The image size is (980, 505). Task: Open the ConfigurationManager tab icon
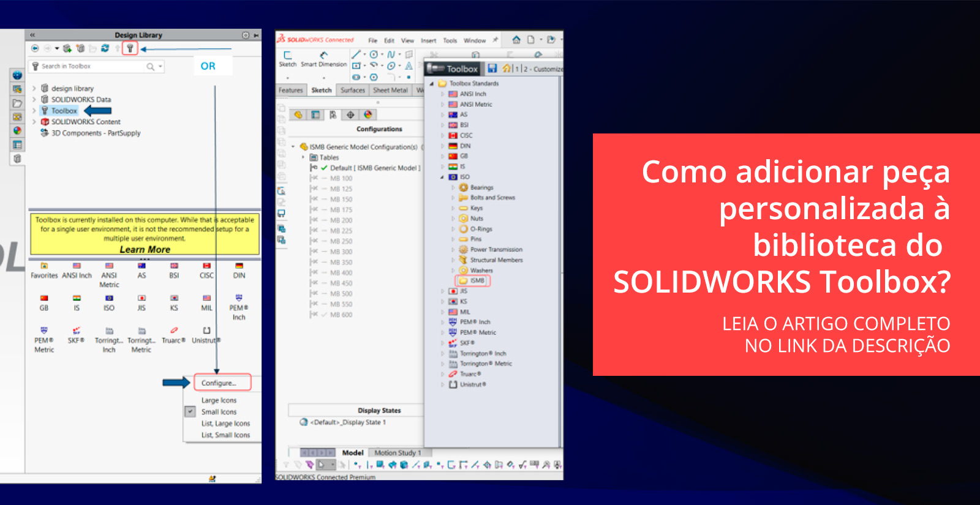333,114
